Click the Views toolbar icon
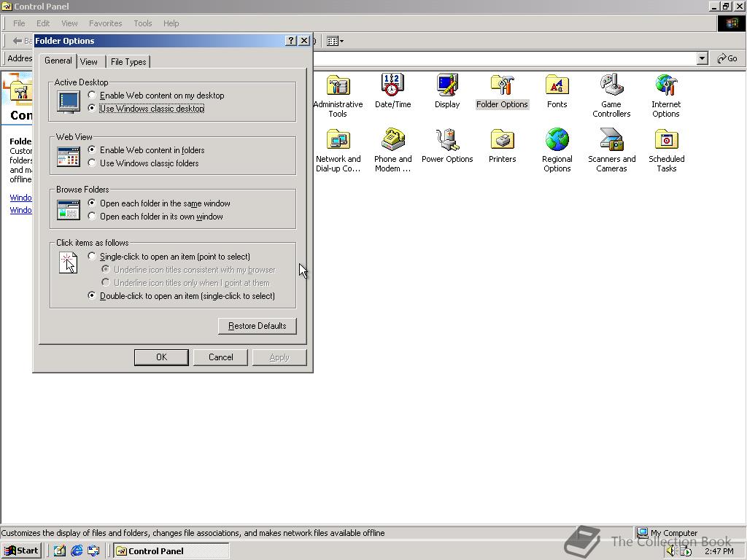The height and width of the screenshot is (560, 747). [x=335, y=41]
